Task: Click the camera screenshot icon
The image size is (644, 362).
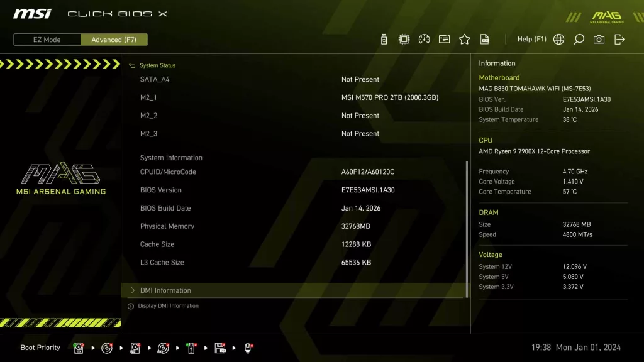Action: tap(599, 39)
